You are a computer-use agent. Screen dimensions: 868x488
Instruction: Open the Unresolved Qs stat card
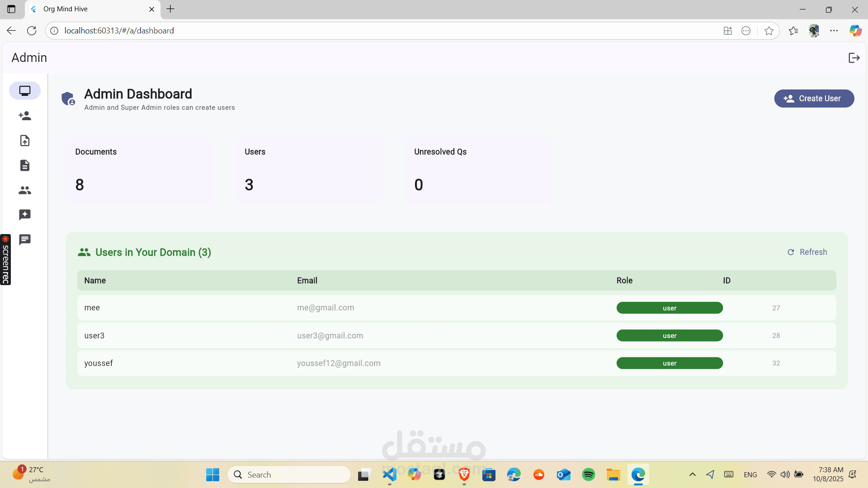click(x=479, y=171)
